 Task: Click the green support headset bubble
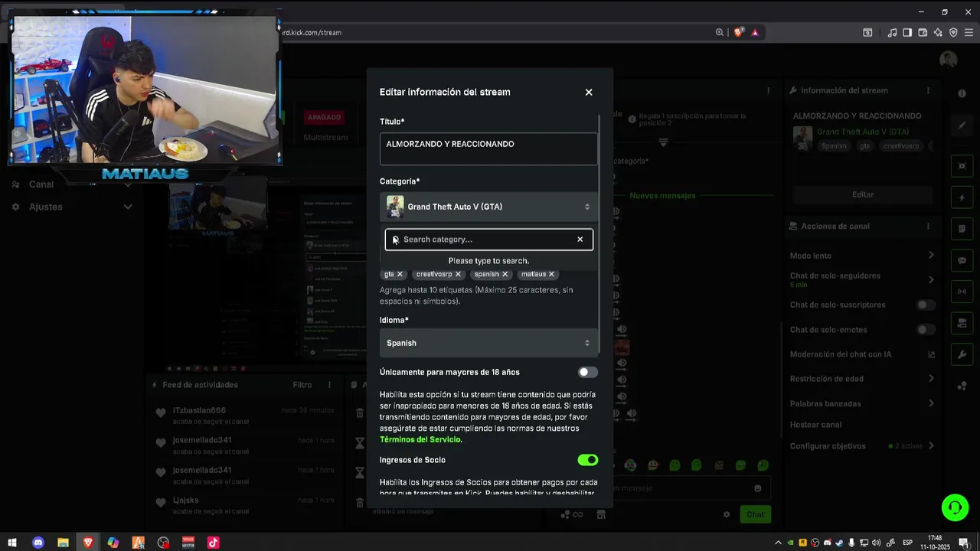click(x=955, y=507)
